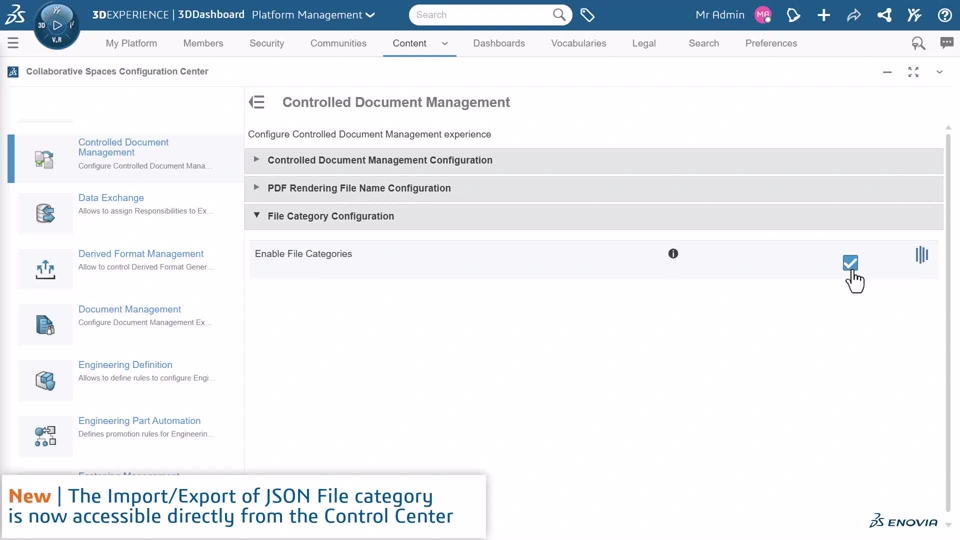Click the Derived Format Management icon
Screen dimensions: 960x540
[x=45, y=269]
